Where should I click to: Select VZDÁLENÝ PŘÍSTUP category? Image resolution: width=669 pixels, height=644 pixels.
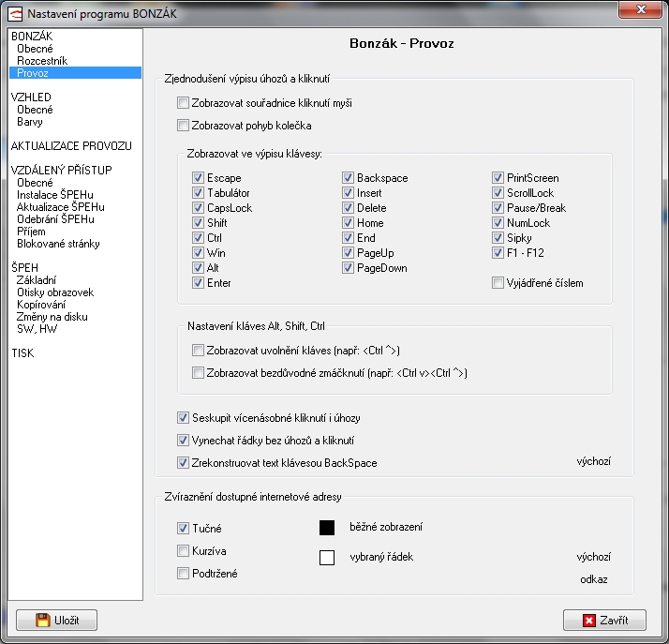[x=62, y=171]
